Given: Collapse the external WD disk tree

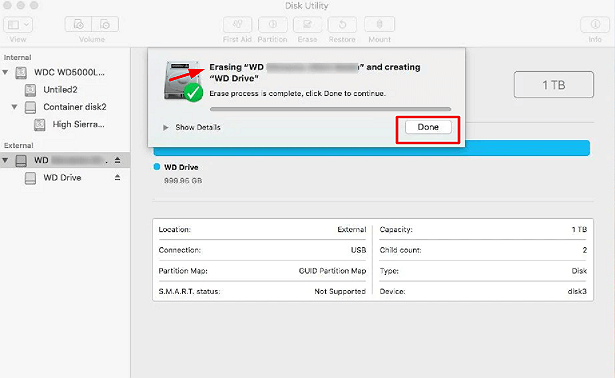Looking at the screenshot, I should point(5,160).
